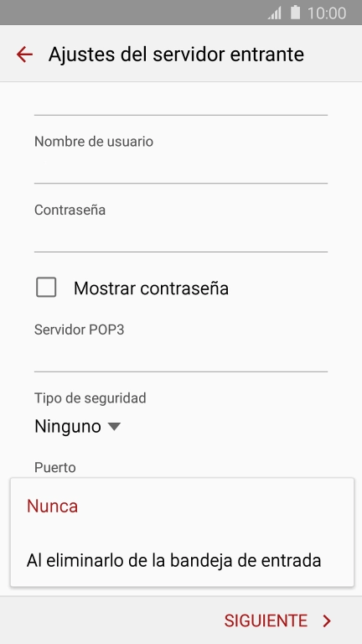Focus the Servidor POP3 input field

click(x=181, y=356)
